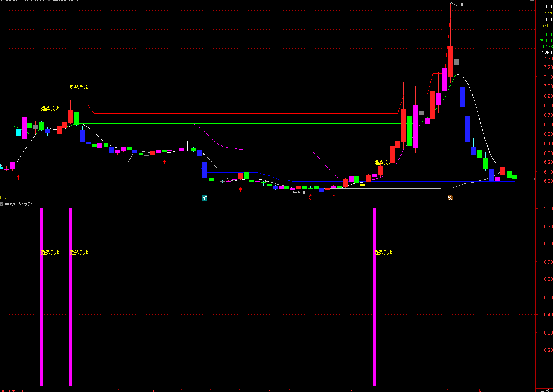Click the small yellow candlestick near 6.00
This screenshot has height=392, width=553.
pyautogui.click(x=363, y=185)
